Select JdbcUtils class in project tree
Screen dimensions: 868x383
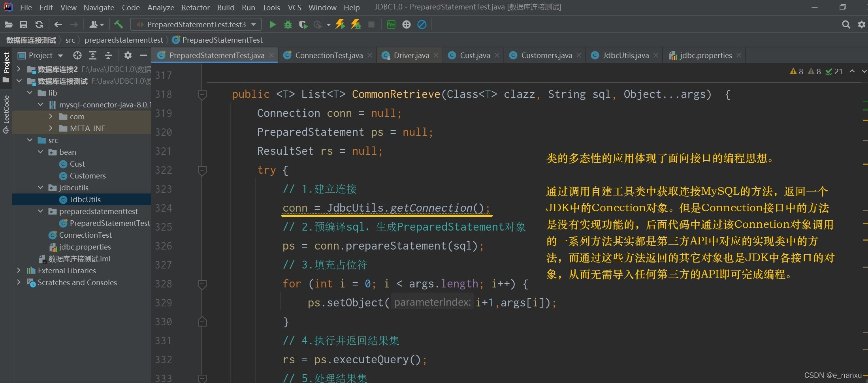85,199
